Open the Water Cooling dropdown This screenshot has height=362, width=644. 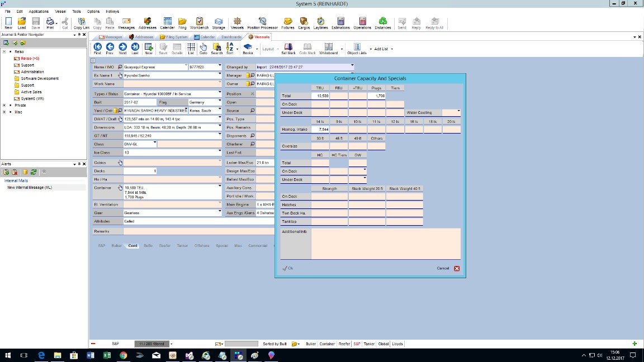tap(458, 112)
